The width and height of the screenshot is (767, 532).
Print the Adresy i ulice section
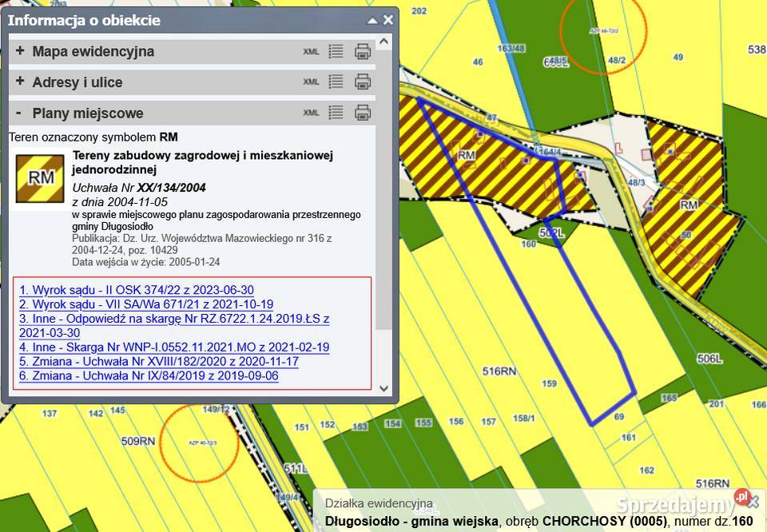tap(363, 81)
